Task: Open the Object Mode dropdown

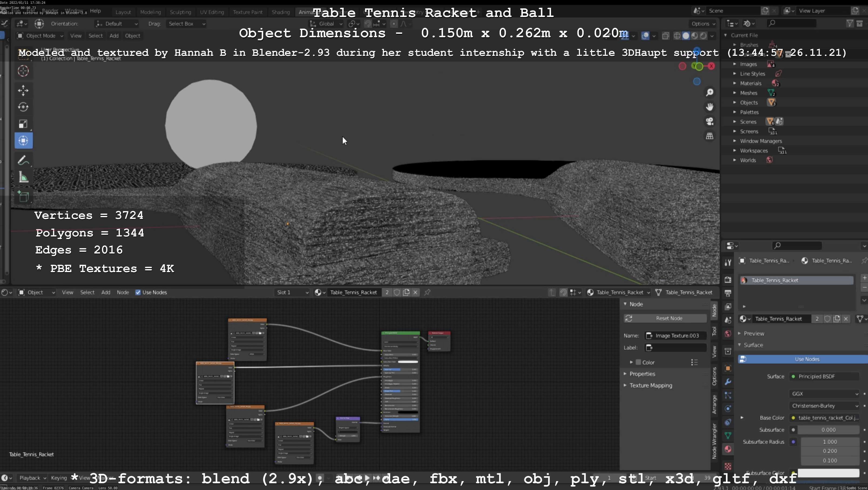Action: tap(40, 36)
